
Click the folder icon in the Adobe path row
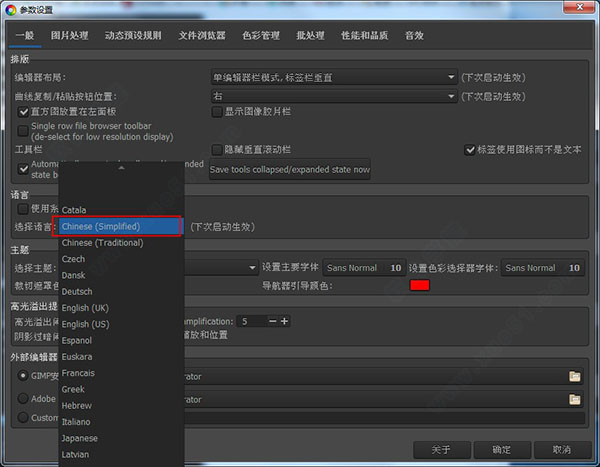pos(574,400)
